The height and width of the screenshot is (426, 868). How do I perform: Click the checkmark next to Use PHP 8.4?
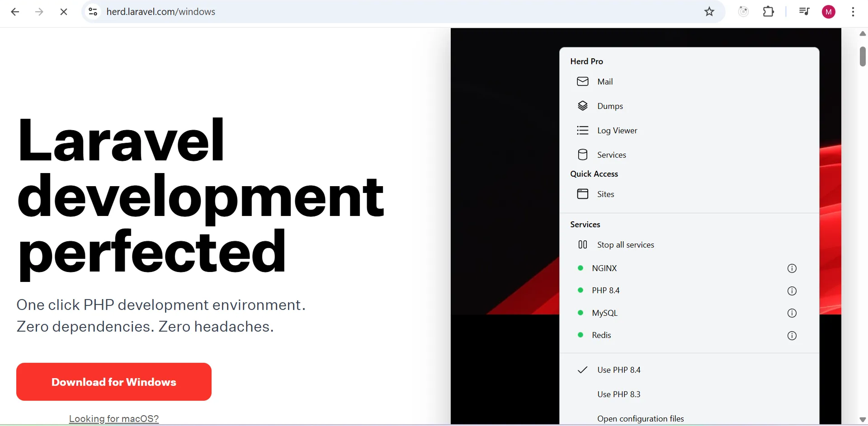coord(583,370)
